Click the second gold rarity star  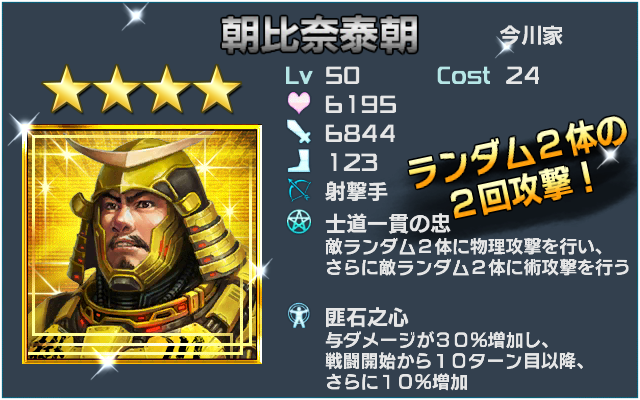click(117, 91)
